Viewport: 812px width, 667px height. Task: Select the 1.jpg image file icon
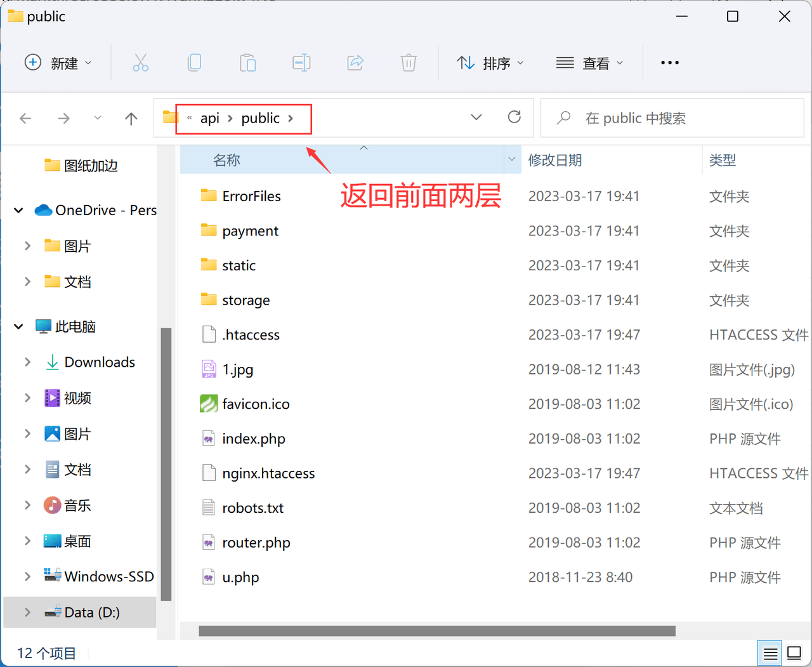[209, 369]
